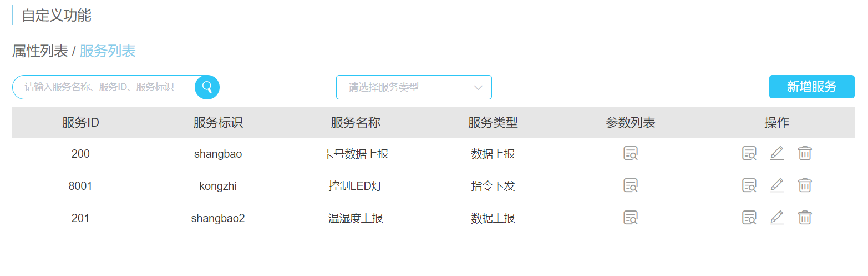View details of service 8001

[749, 186]
